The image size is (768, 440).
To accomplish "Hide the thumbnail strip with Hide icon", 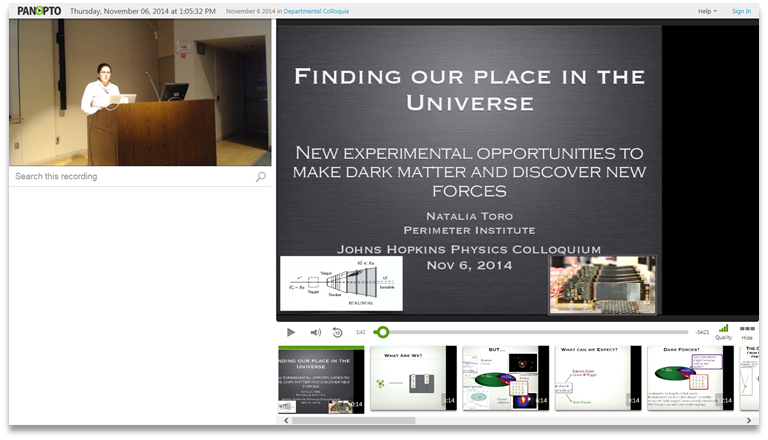I will [747, 332].
